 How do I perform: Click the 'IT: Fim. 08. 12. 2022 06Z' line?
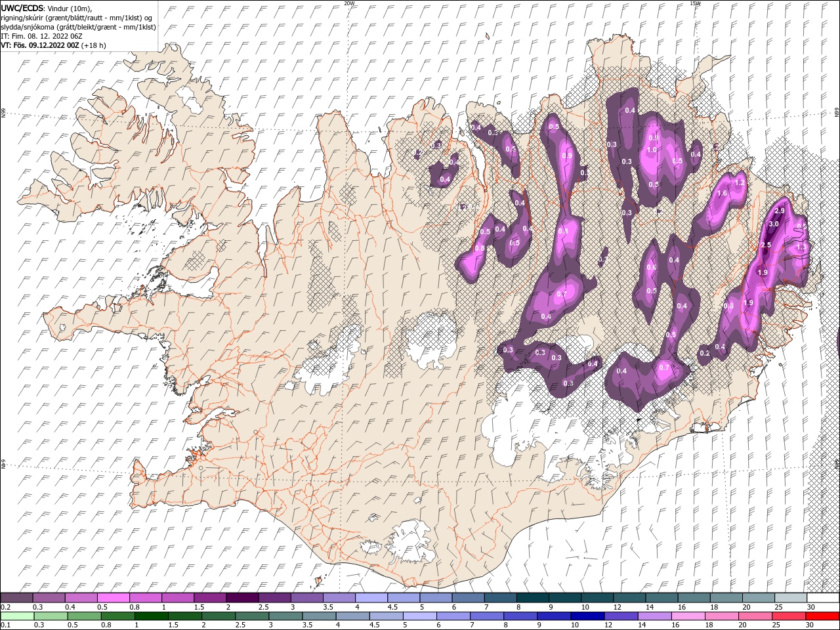pos(41,36)
